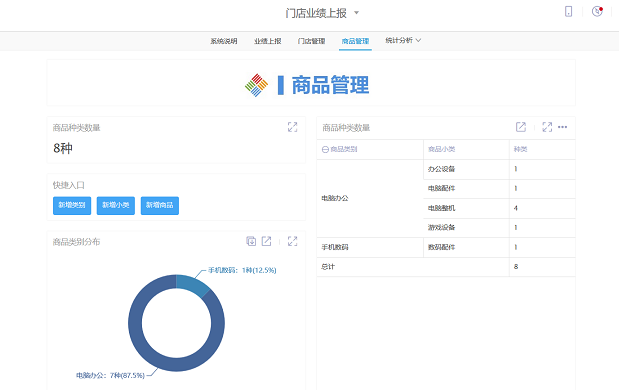Click the 8种 count value
Screen dimensions: 619x390
pyautogui.click(x=63, y=148)
